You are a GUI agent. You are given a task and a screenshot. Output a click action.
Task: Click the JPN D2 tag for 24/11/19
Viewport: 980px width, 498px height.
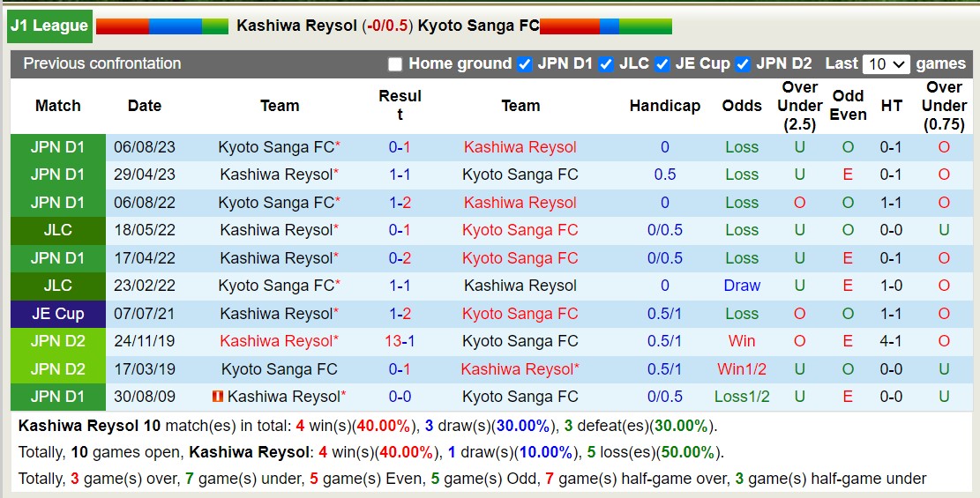point(58,341)
